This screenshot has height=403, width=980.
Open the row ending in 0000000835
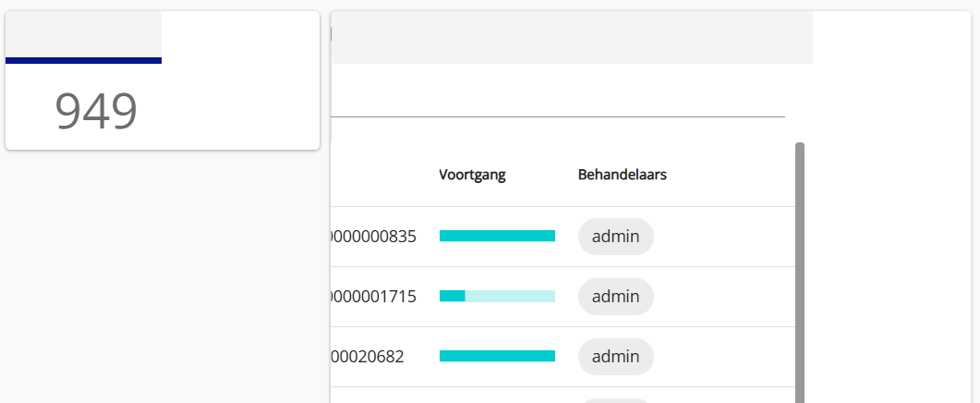click(373, 237)
